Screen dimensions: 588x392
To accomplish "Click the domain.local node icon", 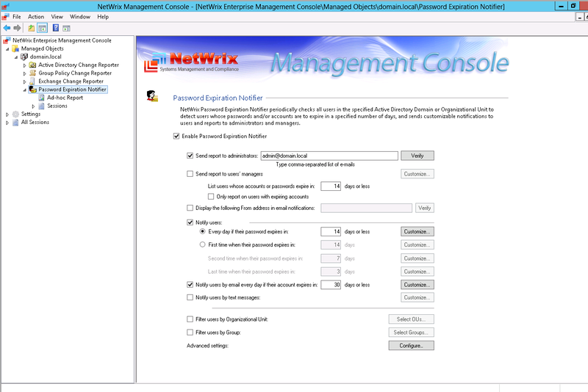I will (x=24, y=57).
